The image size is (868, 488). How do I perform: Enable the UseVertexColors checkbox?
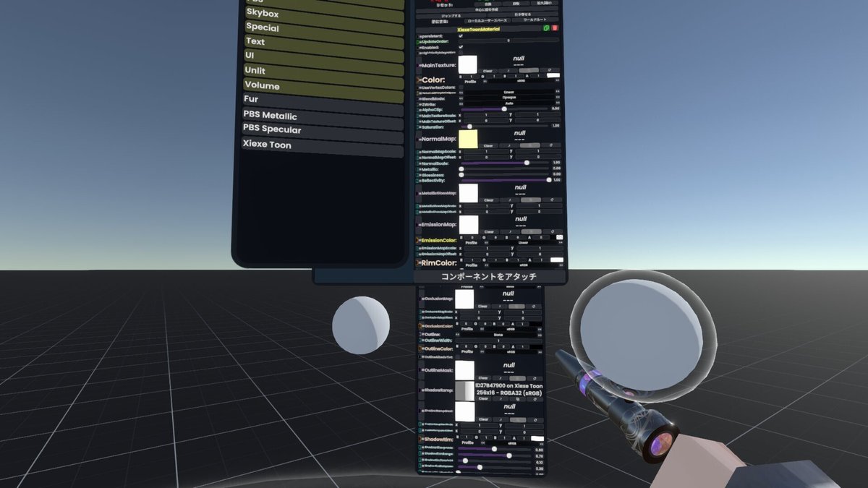[461, 87]
